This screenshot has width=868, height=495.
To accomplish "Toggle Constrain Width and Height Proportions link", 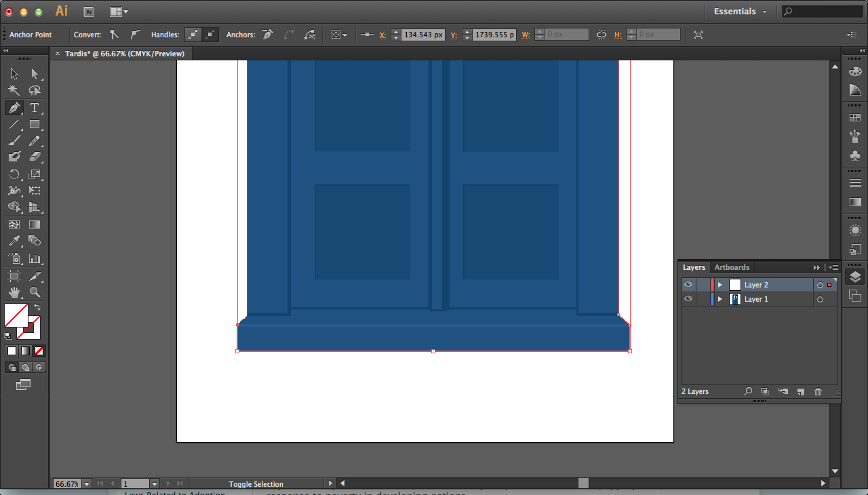I will [x=601, y=35].
